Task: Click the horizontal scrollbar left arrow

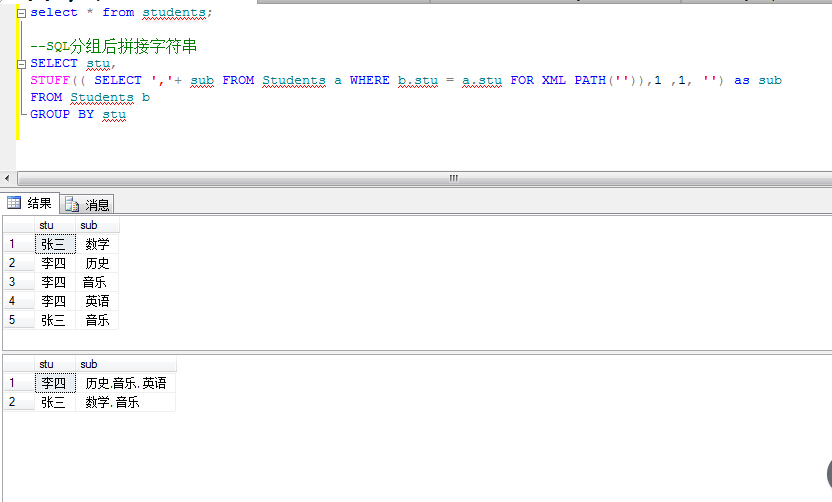Action: click(7, 178)
